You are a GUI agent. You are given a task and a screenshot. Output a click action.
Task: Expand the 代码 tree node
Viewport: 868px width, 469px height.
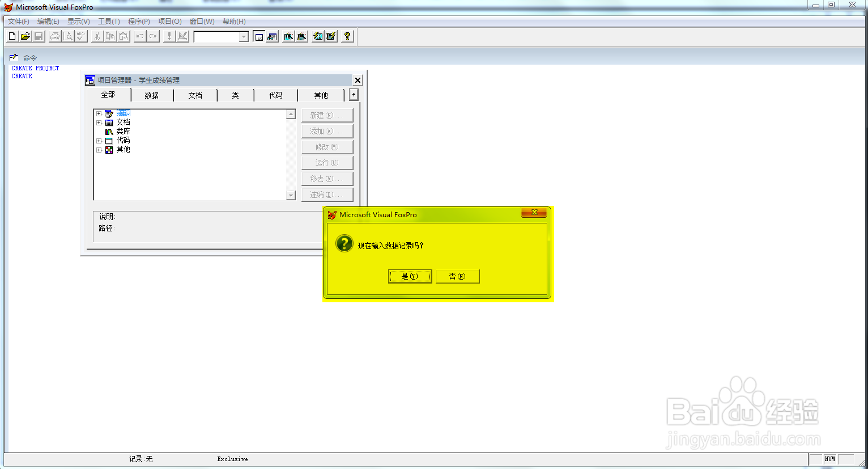[99, 141]
